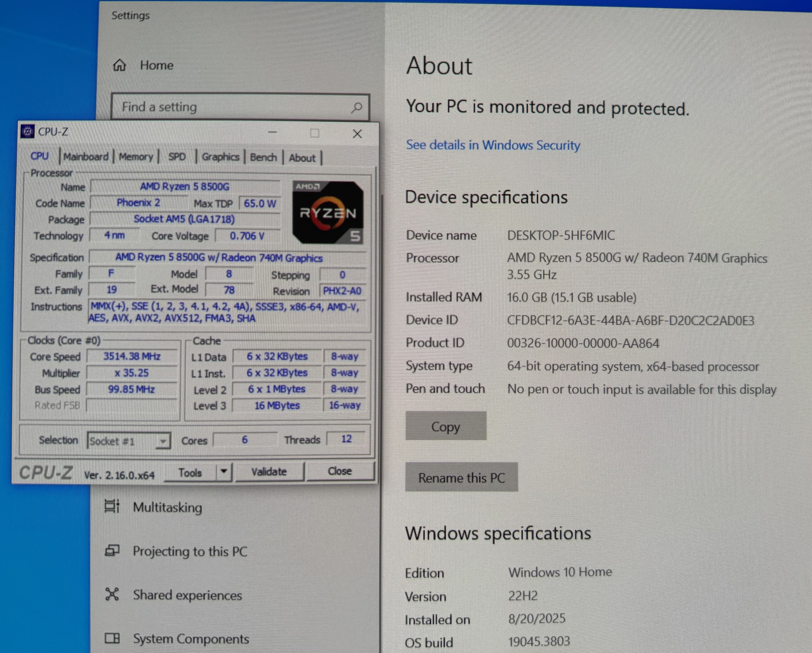Select Projecting to this PC in sidebar
The height and width of the screenshot is (653, 812).
190,551
